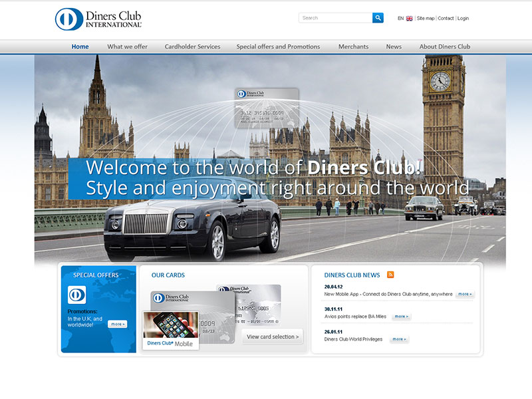
Task: Open the News menu item
Action: click(394, 47)
